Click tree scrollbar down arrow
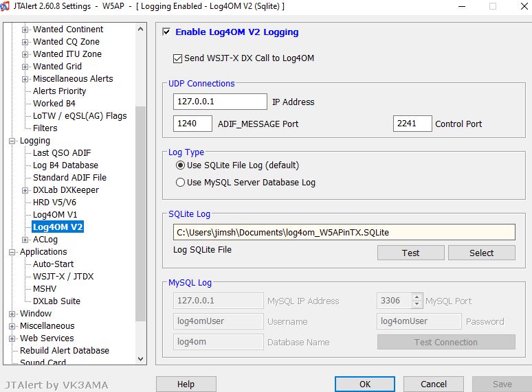The height and width of the screenshot is (392, 532). click(140, 359)
